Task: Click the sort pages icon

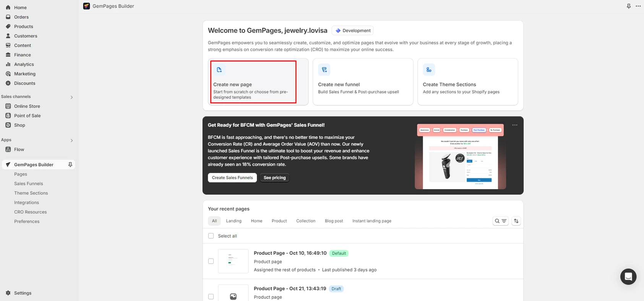Action: point(516,221)
